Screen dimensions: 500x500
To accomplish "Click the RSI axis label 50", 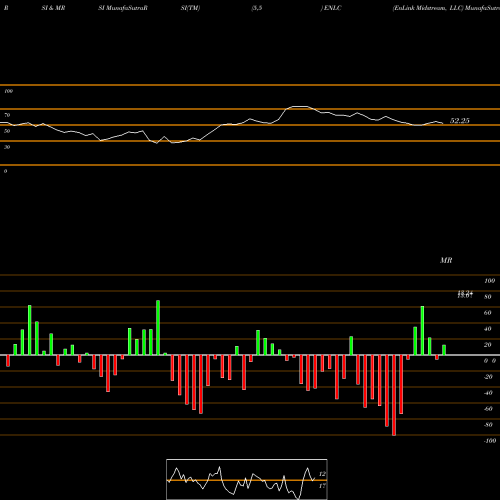I will point(7,131).
